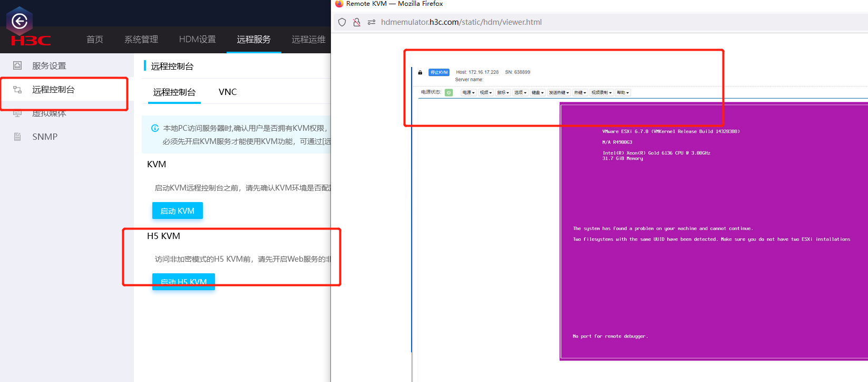This screenshot has height=382, width=868.
Task: Click inside the purple ESXi remote screen
Action: 714,231
